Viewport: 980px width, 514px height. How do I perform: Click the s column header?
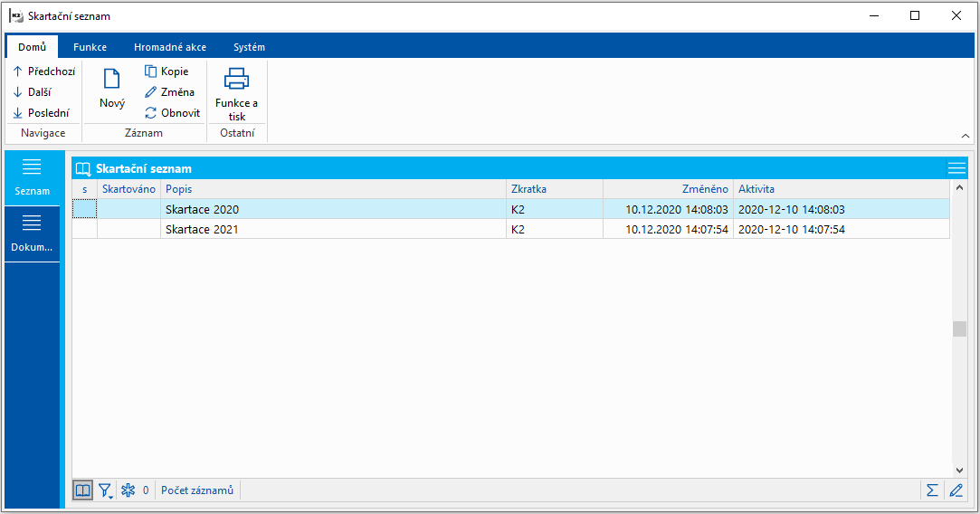pyautogui.click(x=85, y=189)
